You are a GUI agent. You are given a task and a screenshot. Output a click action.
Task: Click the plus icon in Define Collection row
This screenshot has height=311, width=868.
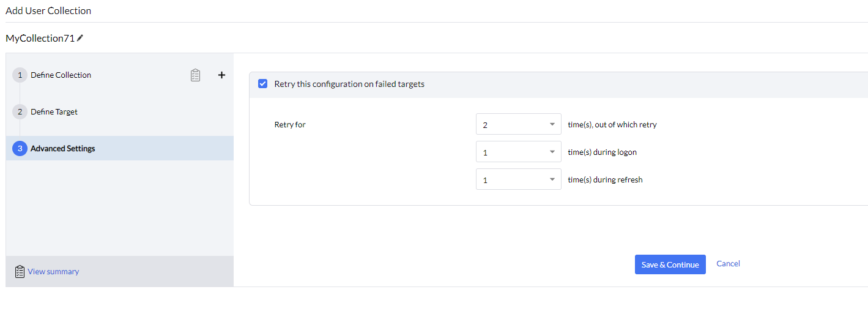[221, 75]
